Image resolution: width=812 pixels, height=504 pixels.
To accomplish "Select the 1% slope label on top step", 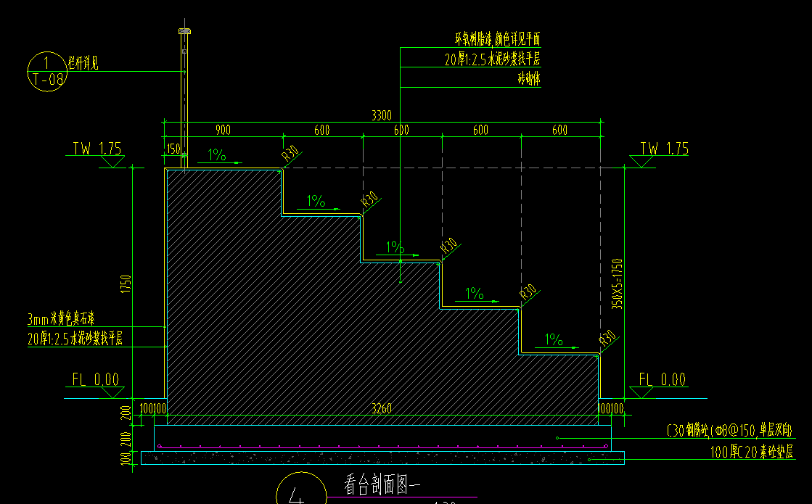I will tap(216, 154).
